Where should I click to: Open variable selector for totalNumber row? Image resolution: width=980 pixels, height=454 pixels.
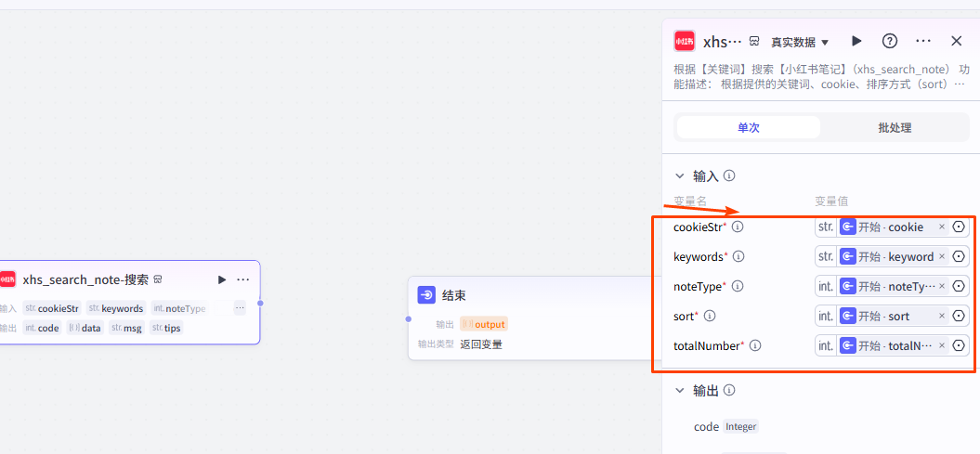coord(959,345)
